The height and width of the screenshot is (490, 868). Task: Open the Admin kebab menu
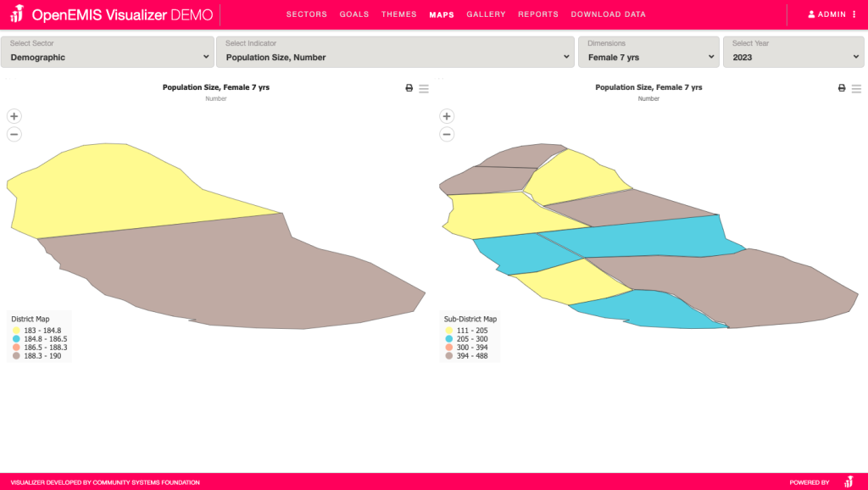coord(854,14)
